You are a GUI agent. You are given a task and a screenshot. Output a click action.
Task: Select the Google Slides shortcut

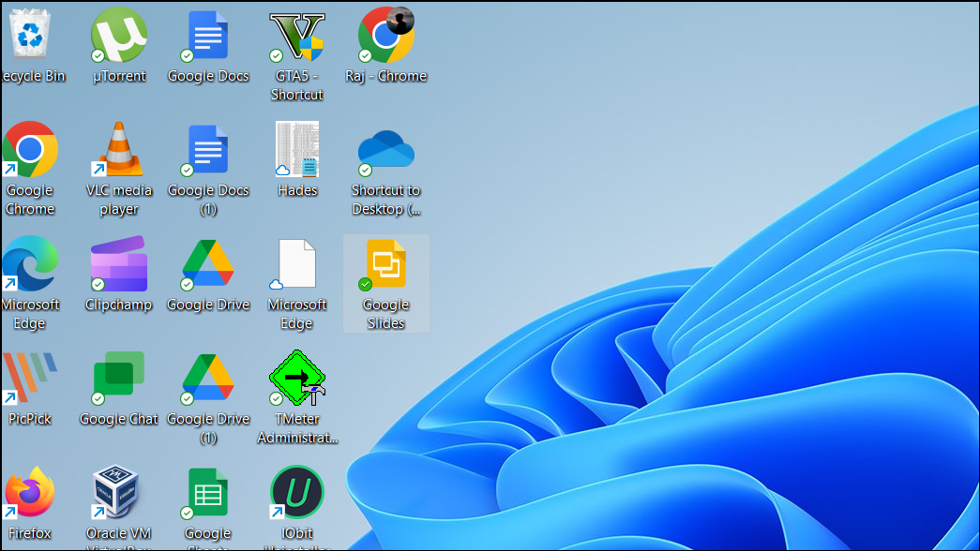pyautogui.click(x=386, y=264)
